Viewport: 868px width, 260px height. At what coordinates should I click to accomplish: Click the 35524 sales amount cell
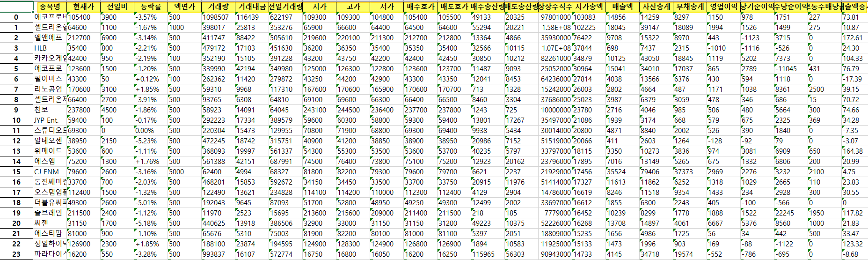[623, 172]
